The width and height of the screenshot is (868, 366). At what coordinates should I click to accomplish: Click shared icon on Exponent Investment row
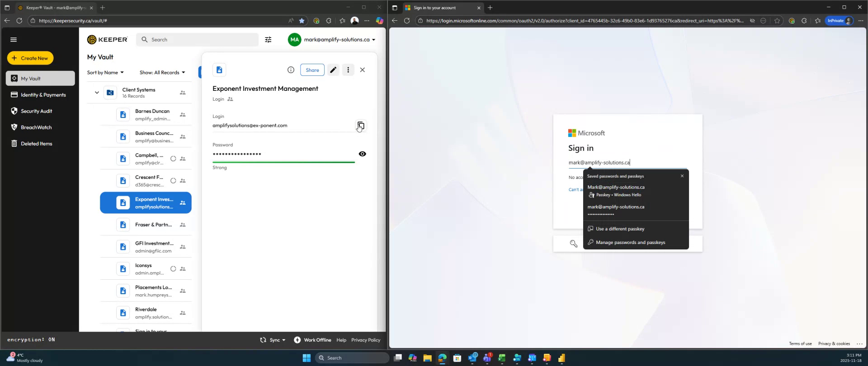pyautogui.click(x=183, y=203)
